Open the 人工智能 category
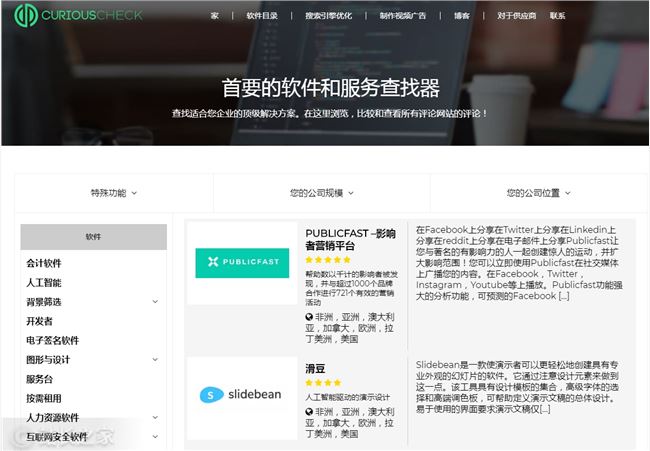The width and height of the screenshot is (650, 451). [44, 283]
